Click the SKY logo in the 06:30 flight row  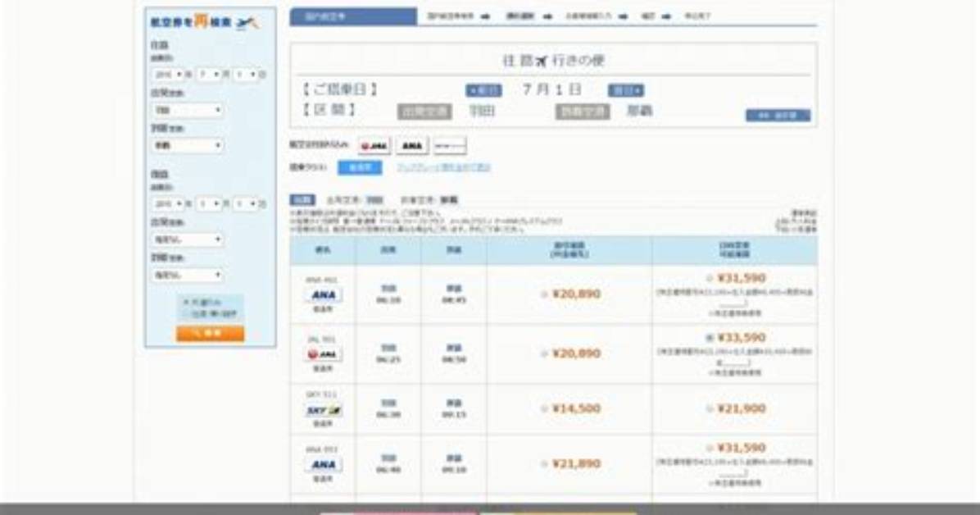pos(323,411)
